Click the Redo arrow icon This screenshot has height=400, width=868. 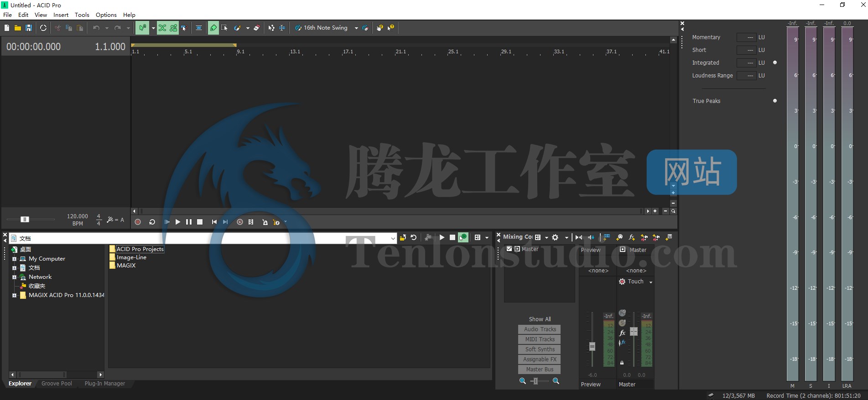click(x=118, y=28)
